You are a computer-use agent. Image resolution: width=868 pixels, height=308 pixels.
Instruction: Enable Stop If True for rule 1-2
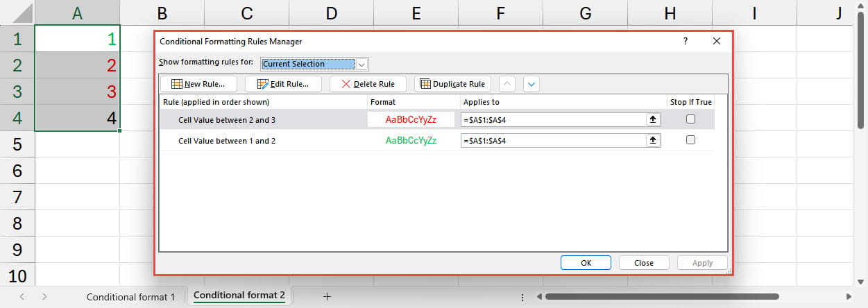pyautogui.click(x=690, y=140)
